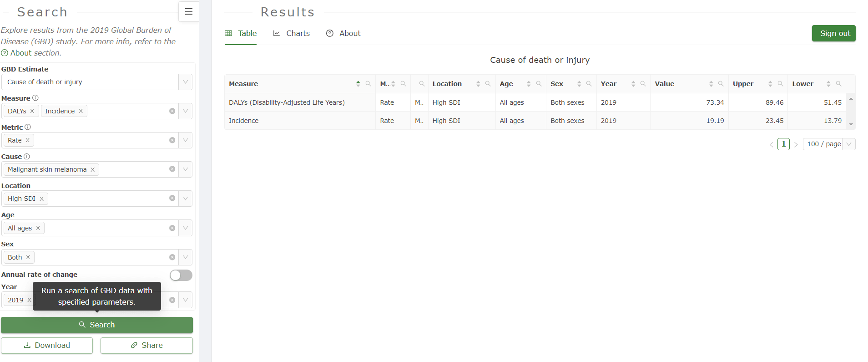868x362 pixels.
Task: Sort table by Lower column
Action: tap(828, 84)
